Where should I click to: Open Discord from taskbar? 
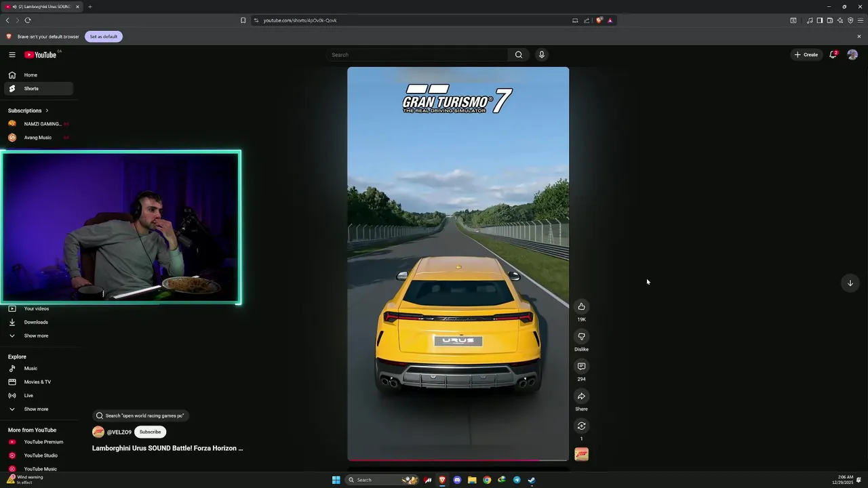click(457, 480)
